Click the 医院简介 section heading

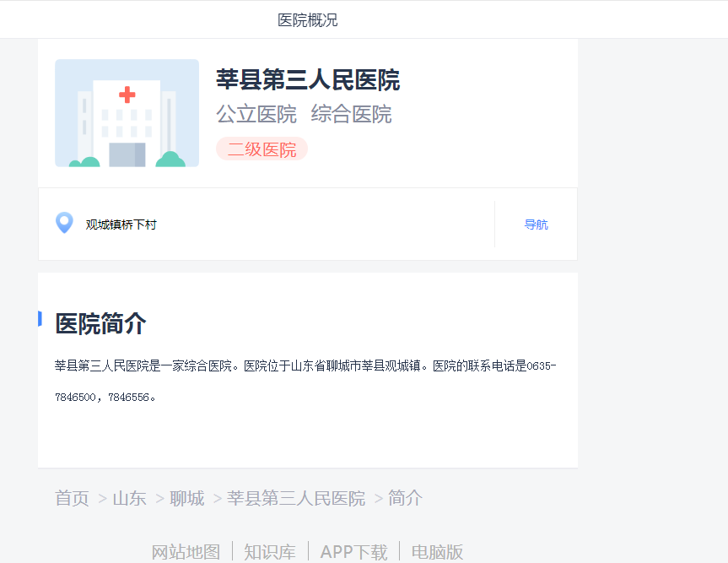[100, 323]
